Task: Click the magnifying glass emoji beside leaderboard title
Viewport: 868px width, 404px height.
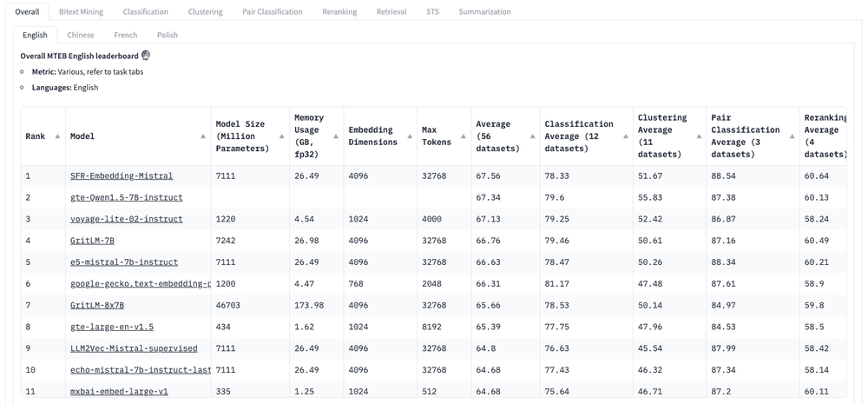Action: (146, 56)
